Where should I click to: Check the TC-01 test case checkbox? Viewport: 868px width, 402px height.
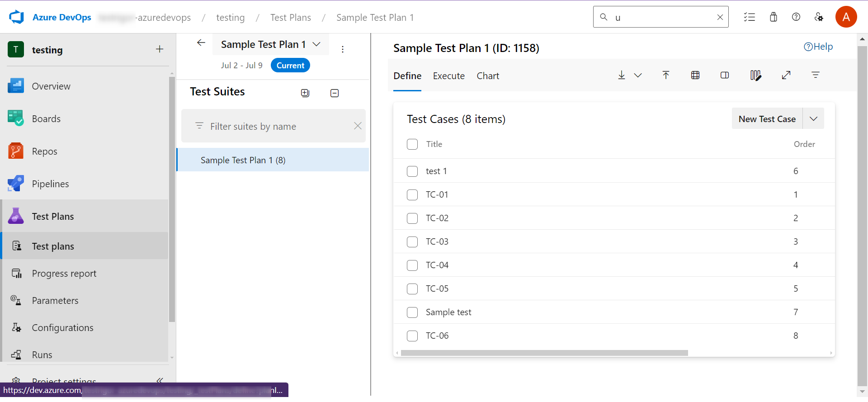coord(412,195)
